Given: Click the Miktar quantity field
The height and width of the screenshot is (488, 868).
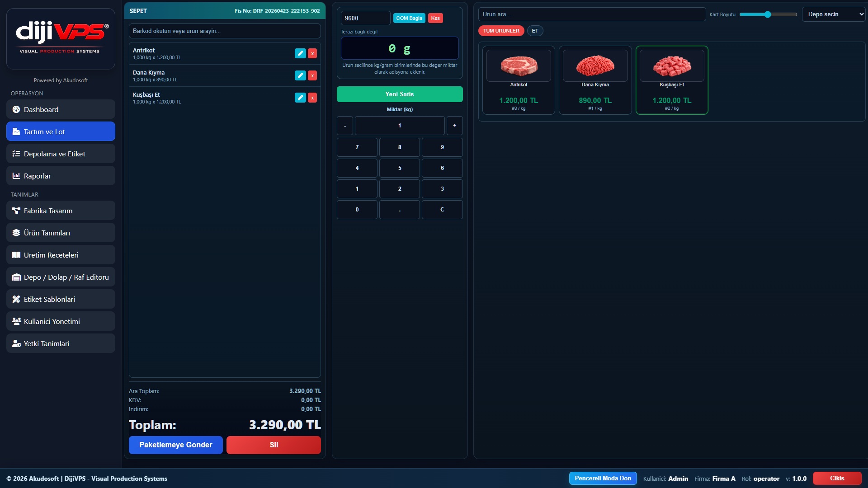Looking at the screenshot, I should tap(400, 126).
